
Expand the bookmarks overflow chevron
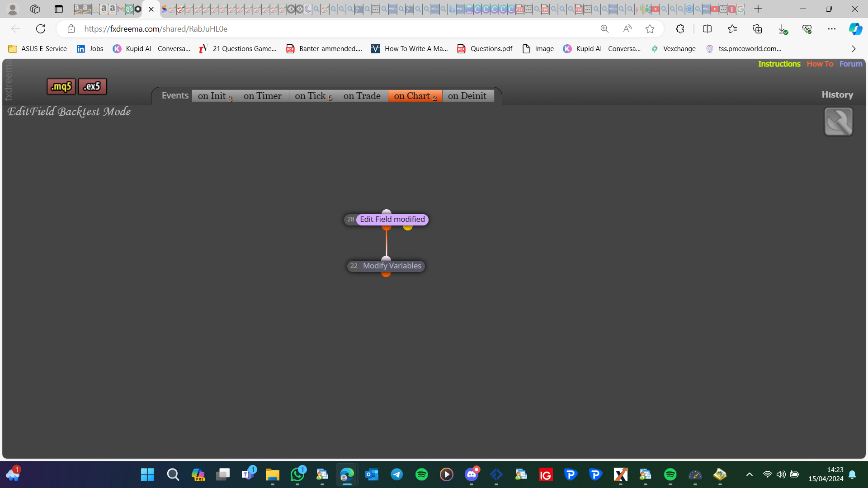click(x=854, y=49)
